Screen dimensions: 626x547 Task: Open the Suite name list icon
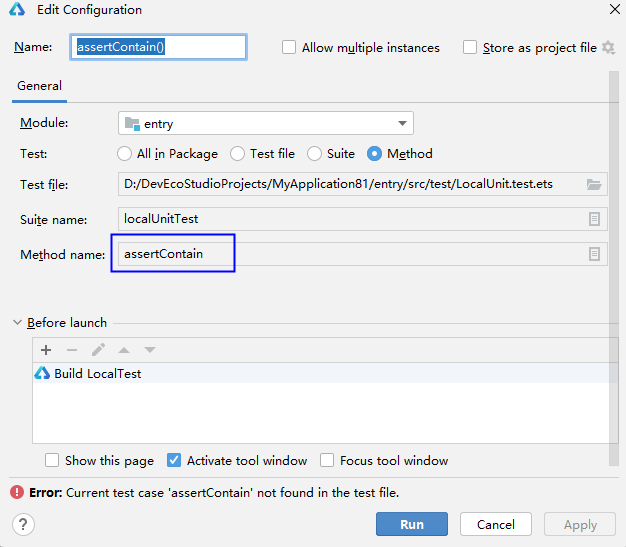(594, 219)
